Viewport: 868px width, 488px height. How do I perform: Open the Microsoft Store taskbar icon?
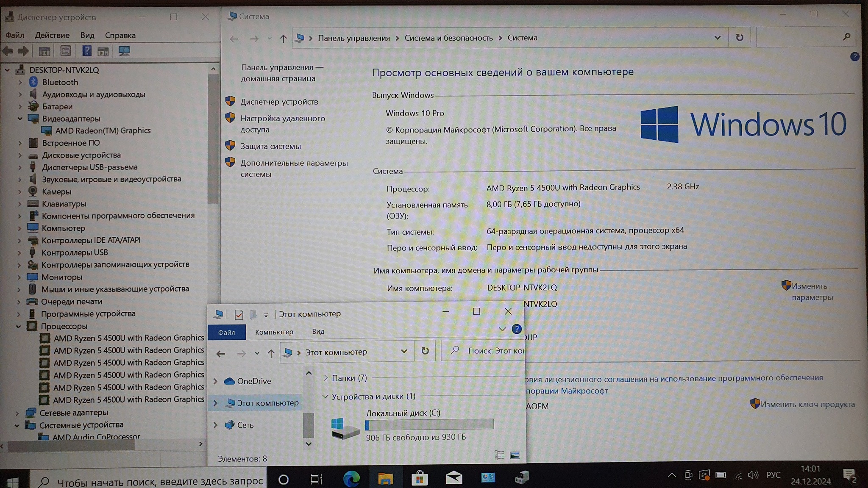coord(420,479)
